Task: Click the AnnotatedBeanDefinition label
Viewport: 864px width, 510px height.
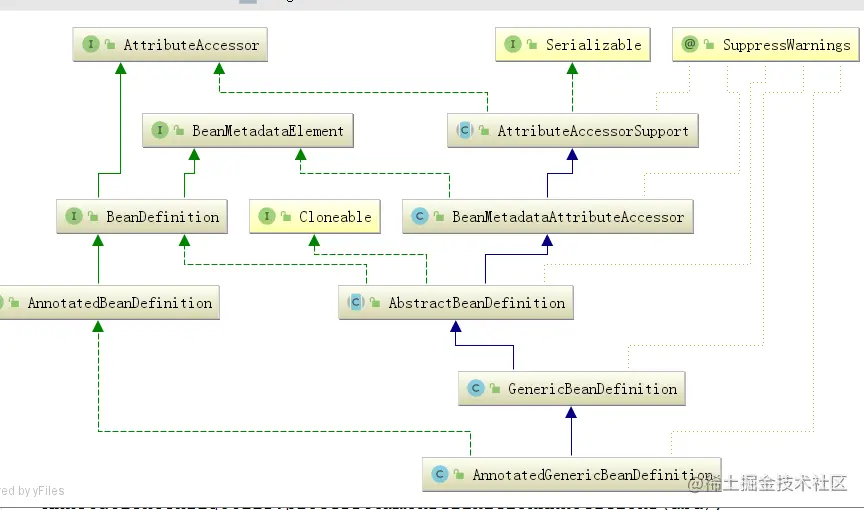Action: tap(120, 303)
